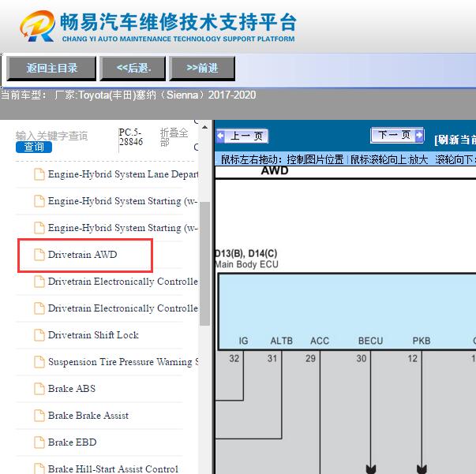Click the document icon beside Brake Brake Assist
476x474 pixels.
(39, 415)
